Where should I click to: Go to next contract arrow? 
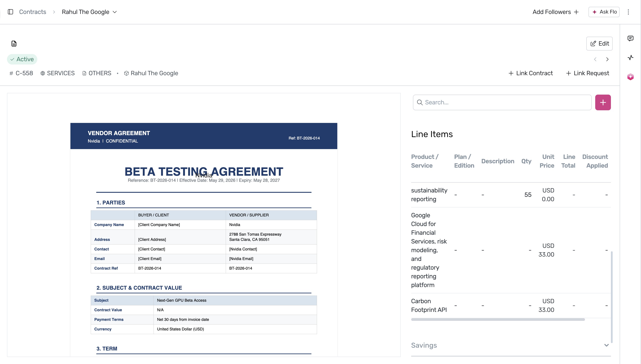pyautogui.click(x=607, y=59)
